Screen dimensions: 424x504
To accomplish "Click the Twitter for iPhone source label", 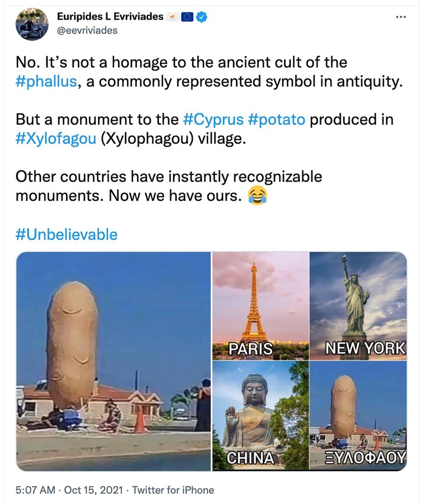I will tap(173, 490).
